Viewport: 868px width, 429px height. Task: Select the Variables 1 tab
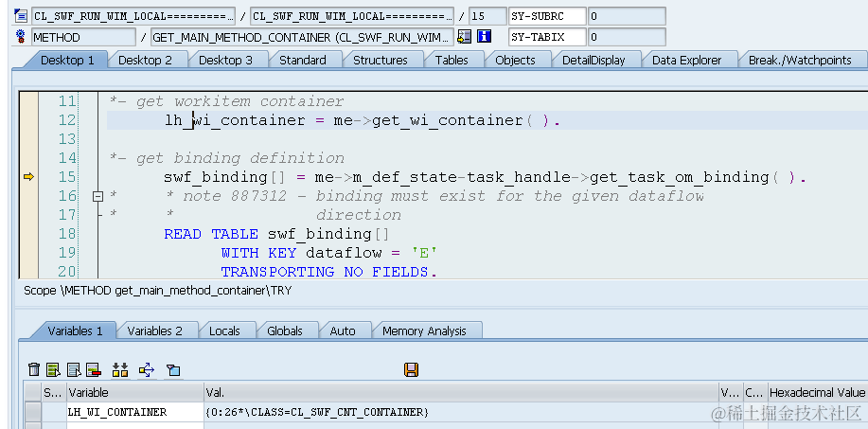76,331
